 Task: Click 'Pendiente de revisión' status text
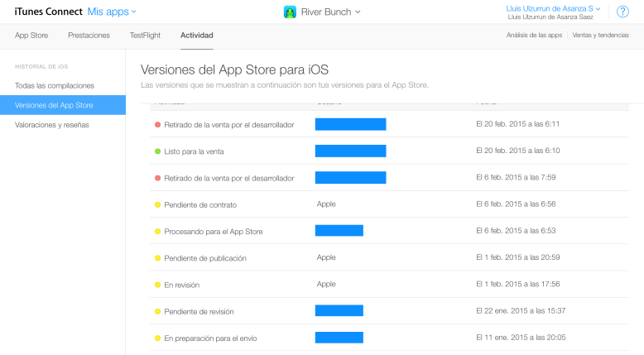[x=199, y=311]
